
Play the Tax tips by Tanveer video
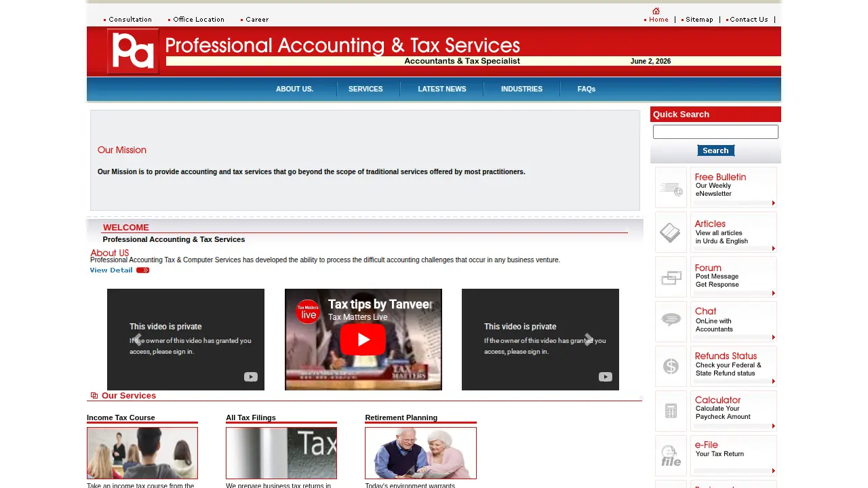tap(363, 340)
